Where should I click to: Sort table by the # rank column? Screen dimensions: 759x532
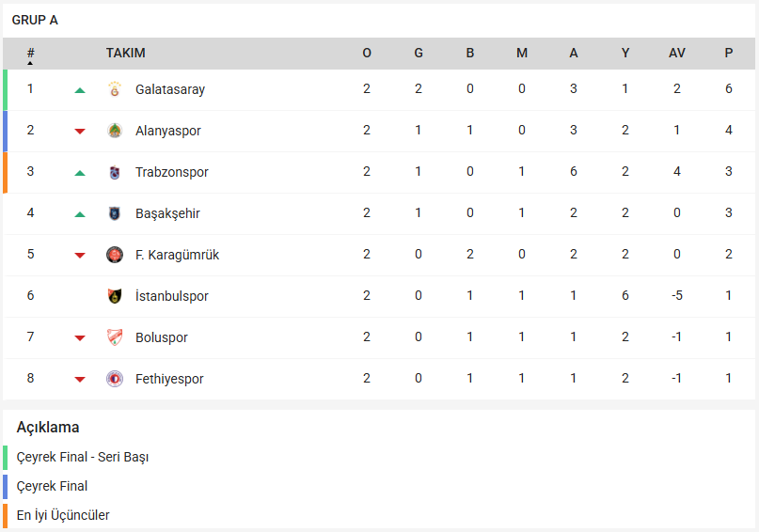tap(31, 55)
